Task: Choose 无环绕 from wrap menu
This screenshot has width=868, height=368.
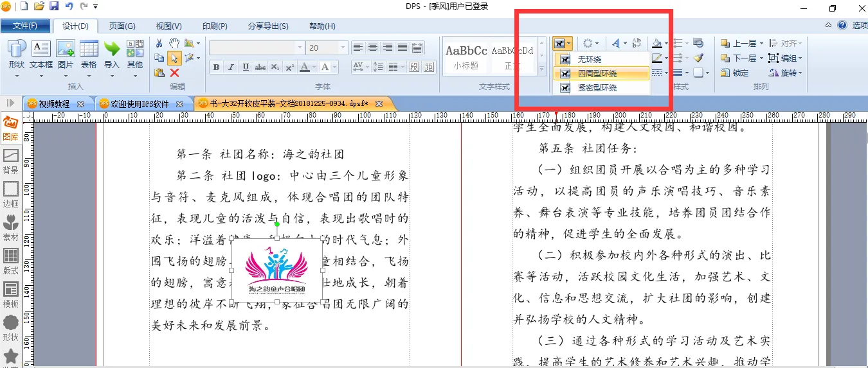Action: [589, 59]
